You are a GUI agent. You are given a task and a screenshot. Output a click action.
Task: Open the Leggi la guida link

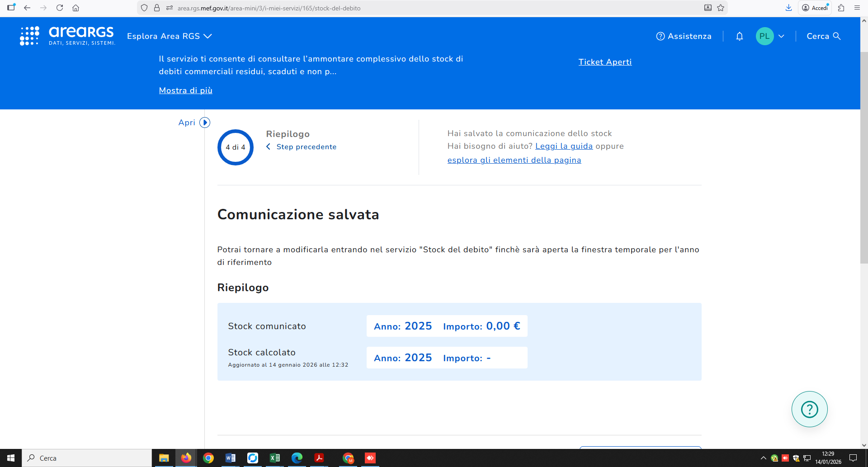tap(564, 146)
